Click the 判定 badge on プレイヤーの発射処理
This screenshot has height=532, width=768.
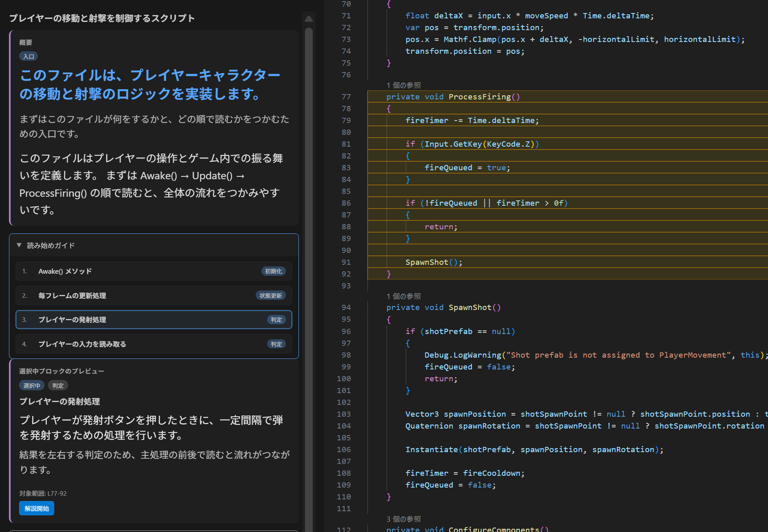click(276, 319)
